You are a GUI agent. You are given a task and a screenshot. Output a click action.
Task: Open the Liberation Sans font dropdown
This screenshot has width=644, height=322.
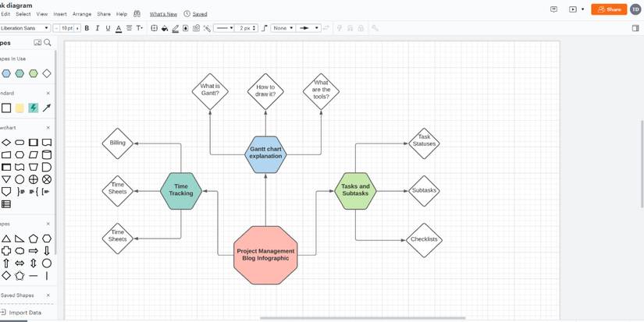click(25, 28)
